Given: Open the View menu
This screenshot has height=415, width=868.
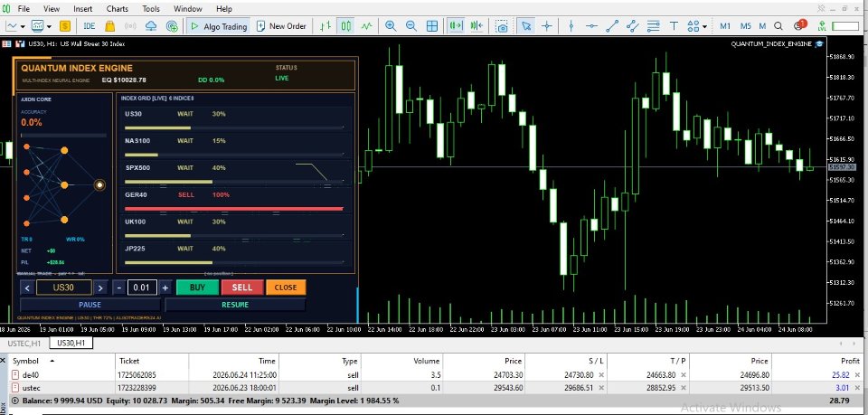Looking at the screenshot, I should (52, 9).
